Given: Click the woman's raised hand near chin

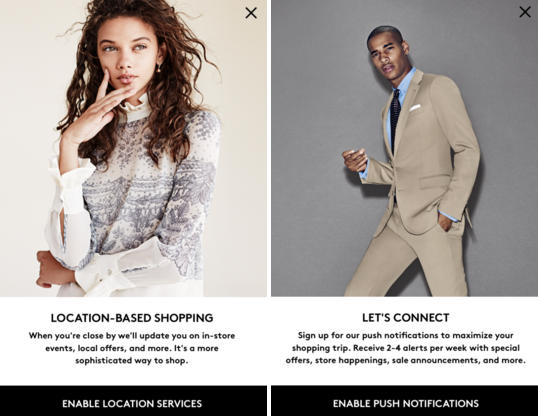Looking at the screenshot, I should (x=97, y=106).
